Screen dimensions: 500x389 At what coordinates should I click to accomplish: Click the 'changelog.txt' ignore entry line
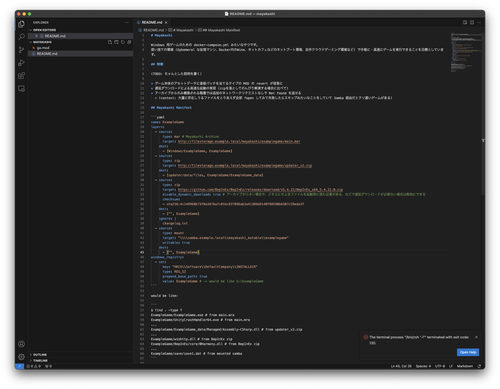click(175, 223)
